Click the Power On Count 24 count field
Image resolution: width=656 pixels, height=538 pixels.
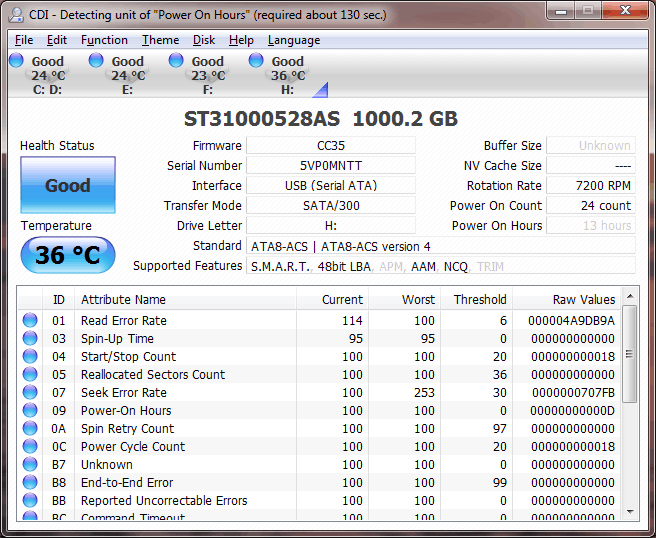pyautogui.click(x=591, y=205)
